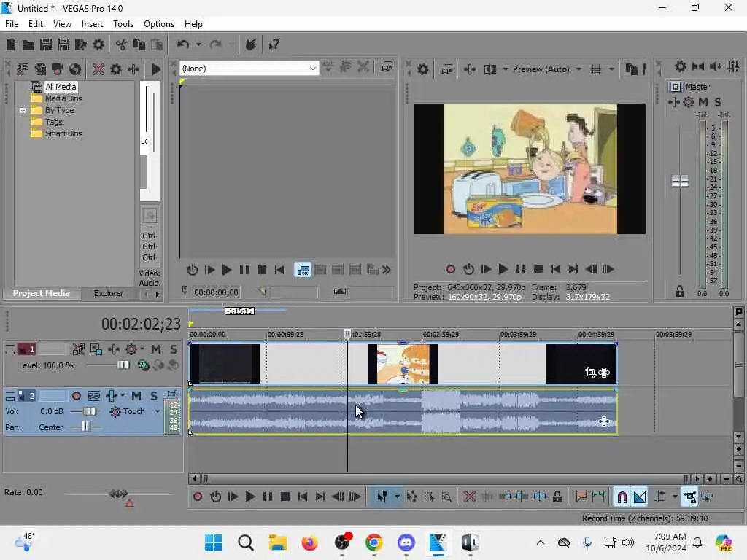Open a project with the folder icon
The height and width of the screenshot is (560, 747).
pos(28,44)
